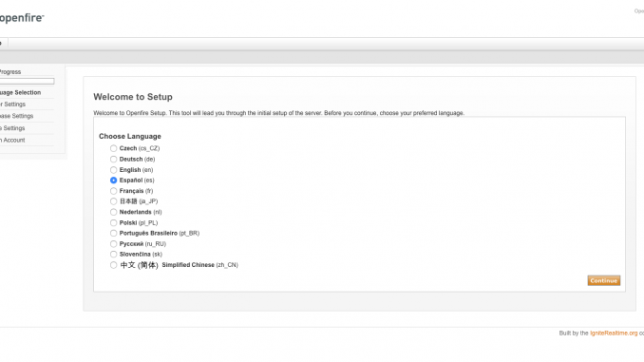Viewport: 644px width, 362px height.
Task: Select the Czech language radio button
Action: [x=113, y=148]
